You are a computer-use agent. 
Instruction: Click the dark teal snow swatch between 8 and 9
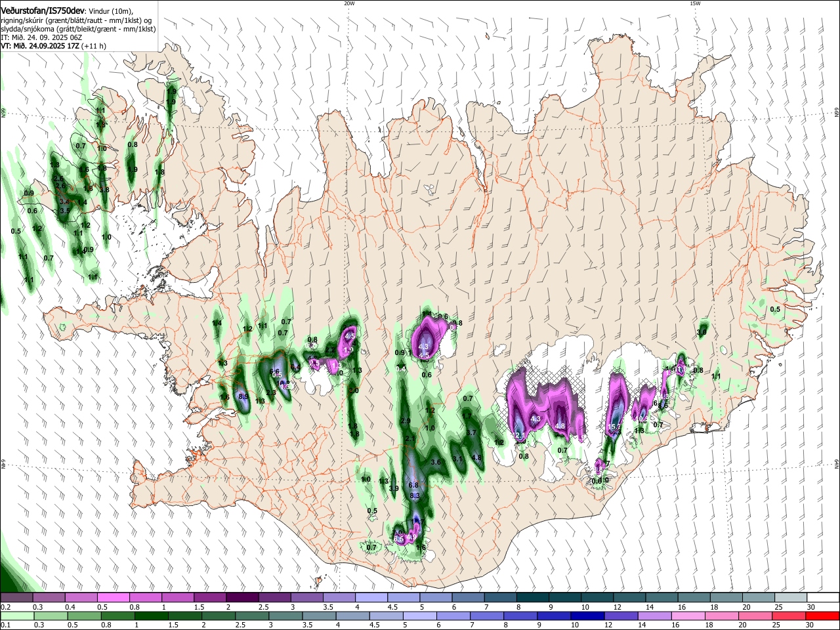tap(532, 597)
